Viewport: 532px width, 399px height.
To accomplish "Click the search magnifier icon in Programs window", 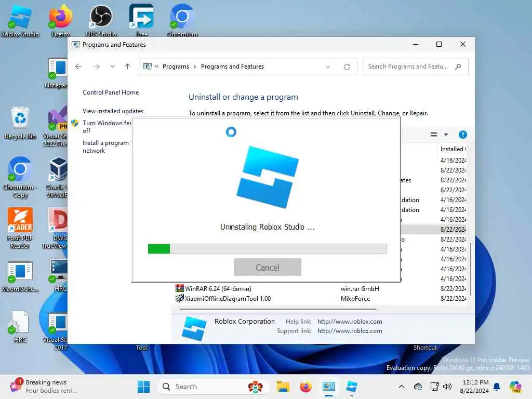I will click(458, 66).
